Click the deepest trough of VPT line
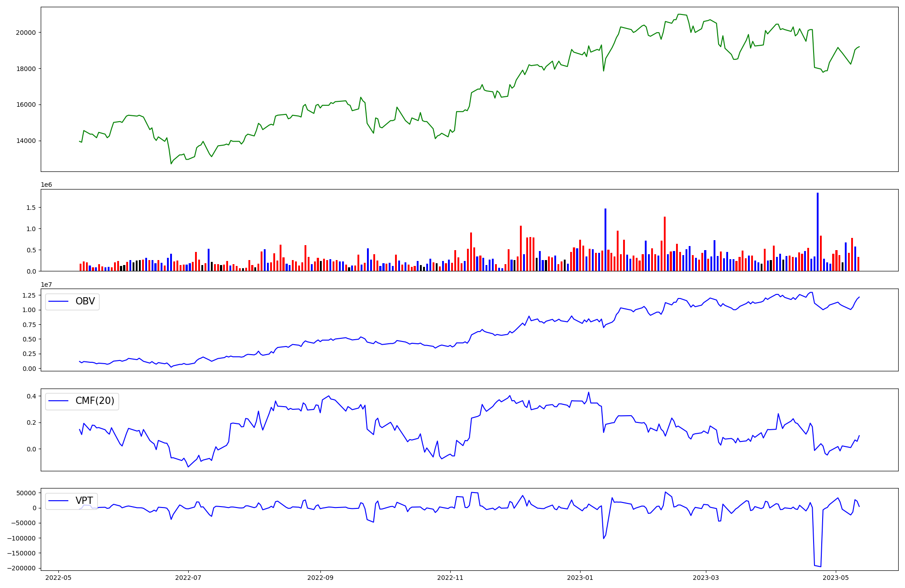The width and height of the screenshot is (905, 588). pos(820,566)
